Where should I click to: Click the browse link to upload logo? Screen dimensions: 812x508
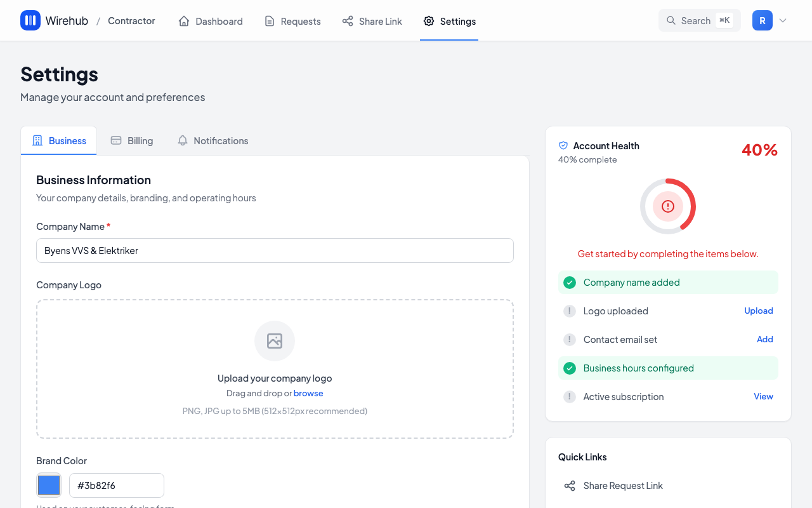pyautogui.click(x=308, y=393)
